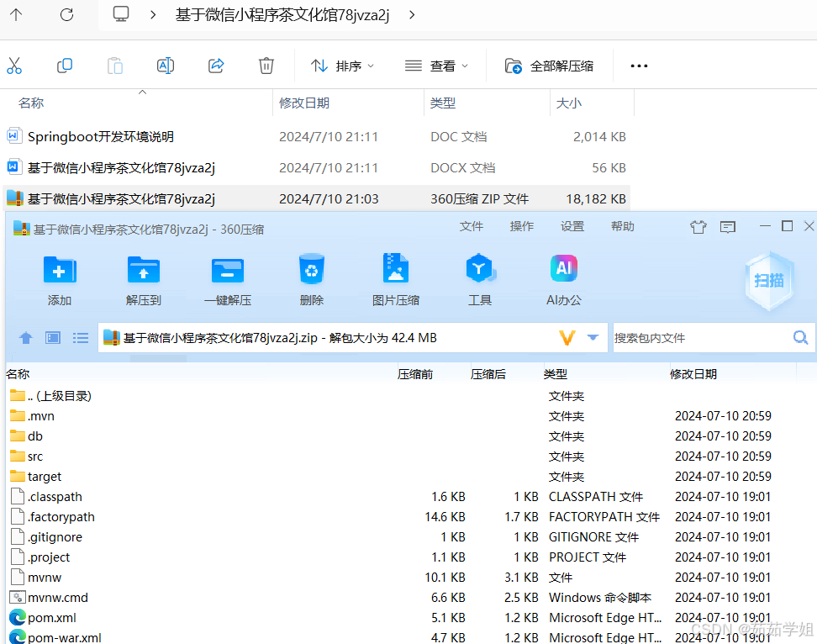Switch to icon view mode in 360压缩
Screen dimensions: 817x644
tap(53, 338)
